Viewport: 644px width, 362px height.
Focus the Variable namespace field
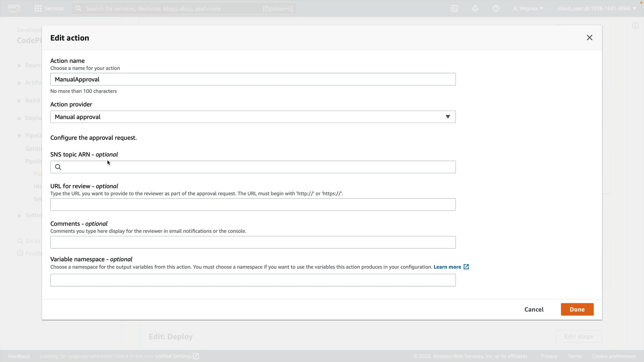point(253,280)
